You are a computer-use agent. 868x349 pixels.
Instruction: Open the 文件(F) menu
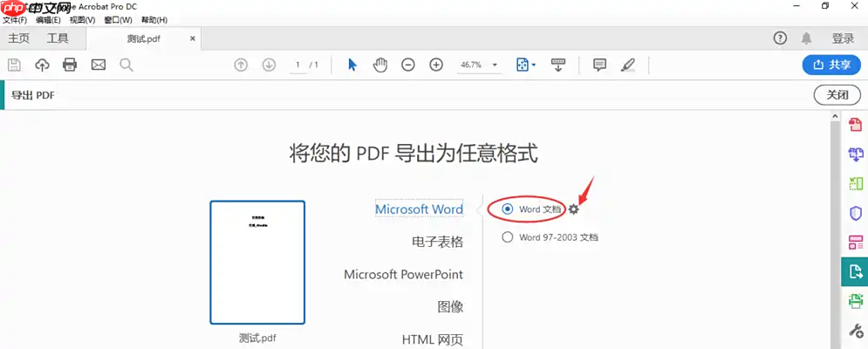tap(15, 20)
